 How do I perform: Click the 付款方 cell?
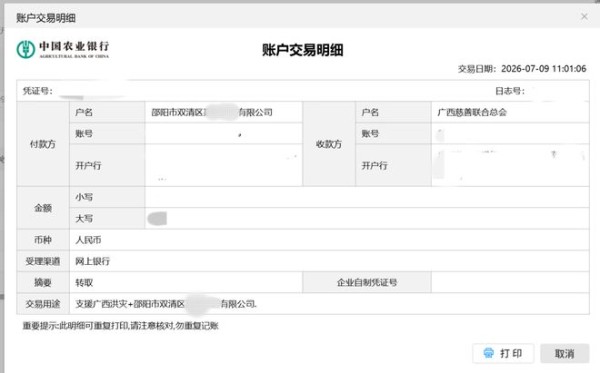[43, 144]
